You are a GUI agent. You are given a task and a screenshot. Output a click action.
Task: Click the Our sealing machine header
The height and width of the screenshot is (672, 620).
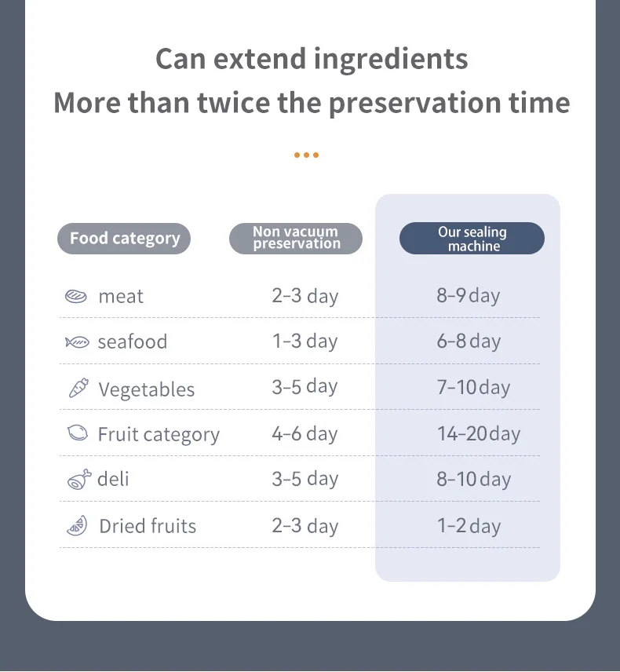tap(472, 239)
